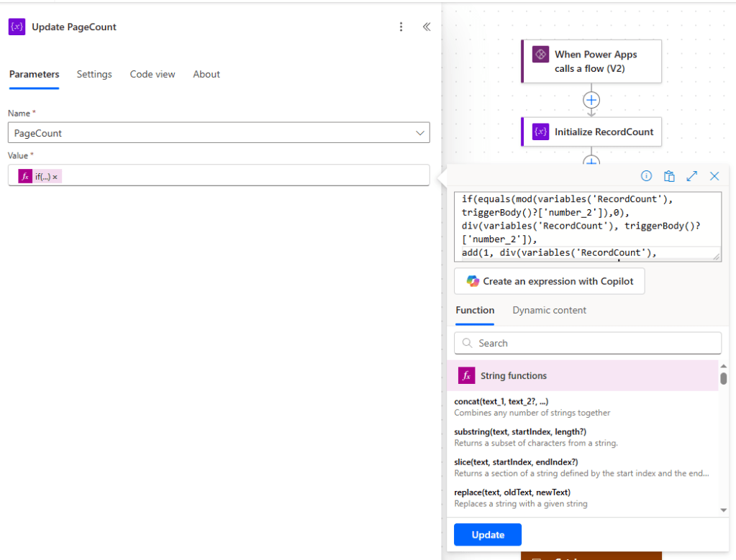Viewport: 736px width, 560px height.
Task: Select the concat function from the list
Action: tap(501, 401)
